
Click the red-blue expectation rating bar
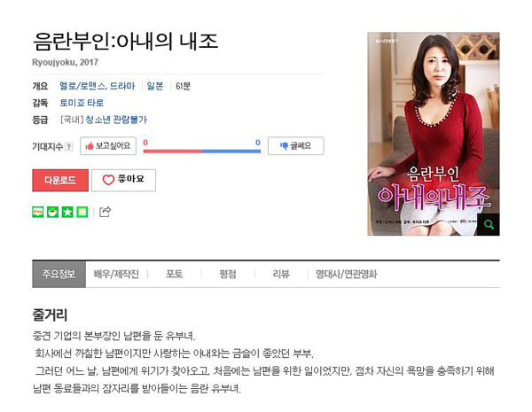point(202,152)
